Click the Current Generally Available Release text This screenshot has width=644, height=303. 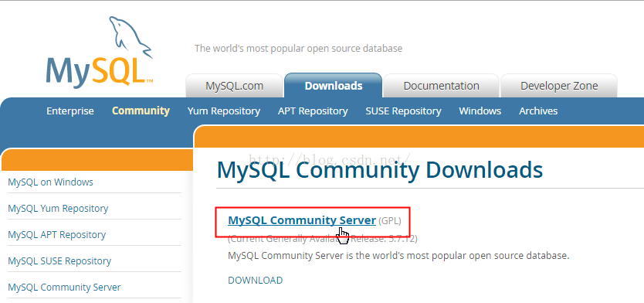pyautogui.click(x=323, y=239)
